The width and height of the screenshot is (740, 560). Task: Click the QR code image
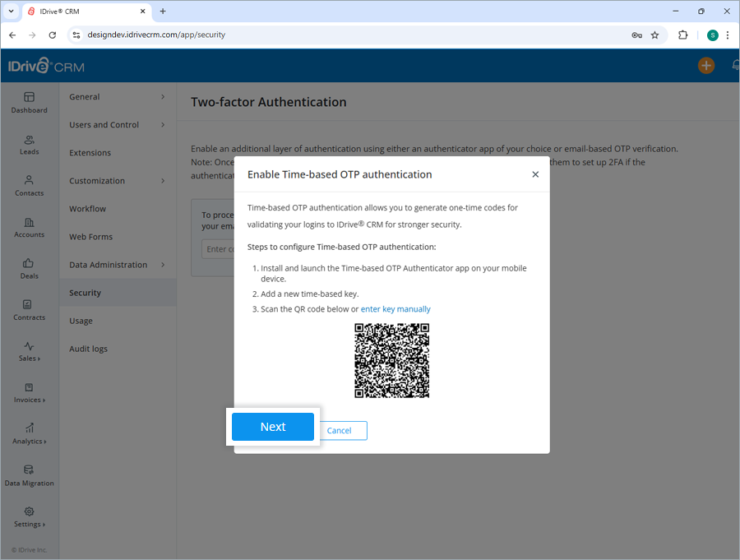click(391, 360)
